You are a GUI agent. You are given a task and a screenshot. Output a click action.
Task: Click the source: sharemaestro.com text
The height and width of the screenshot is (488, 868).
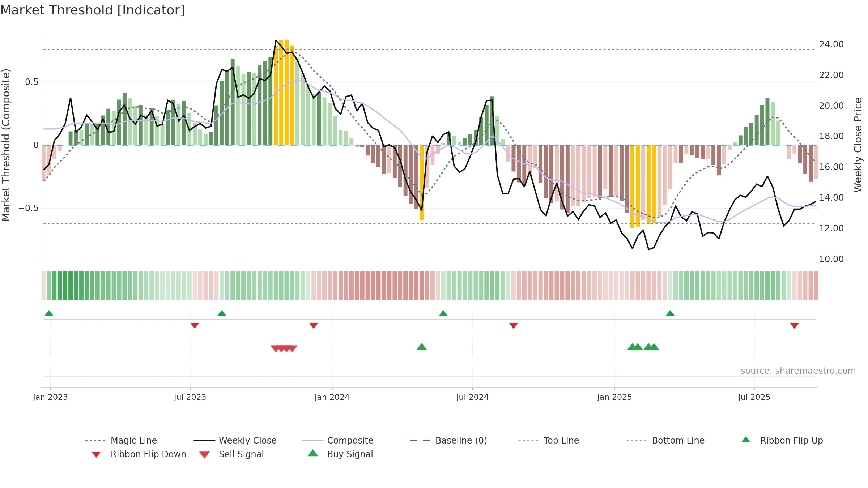pyautogui.click(x=798, y=371)
